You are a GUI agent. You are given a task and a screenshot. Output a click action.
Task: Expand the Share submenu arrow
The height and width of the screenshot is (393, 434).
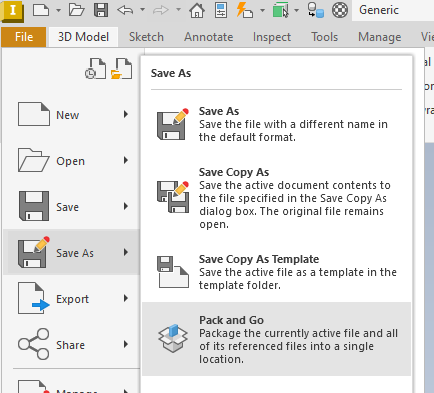tap(126, 344)
